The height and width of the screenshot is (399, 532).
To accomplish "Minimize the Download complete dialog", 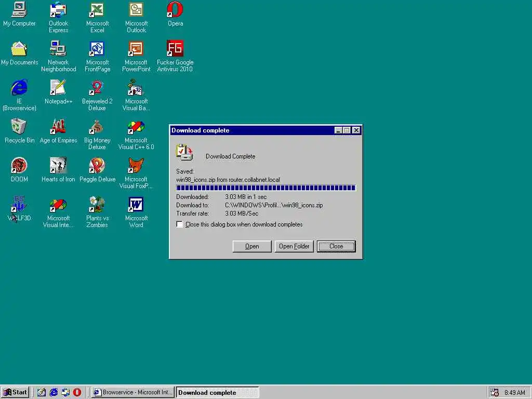I will coord(338,130).
